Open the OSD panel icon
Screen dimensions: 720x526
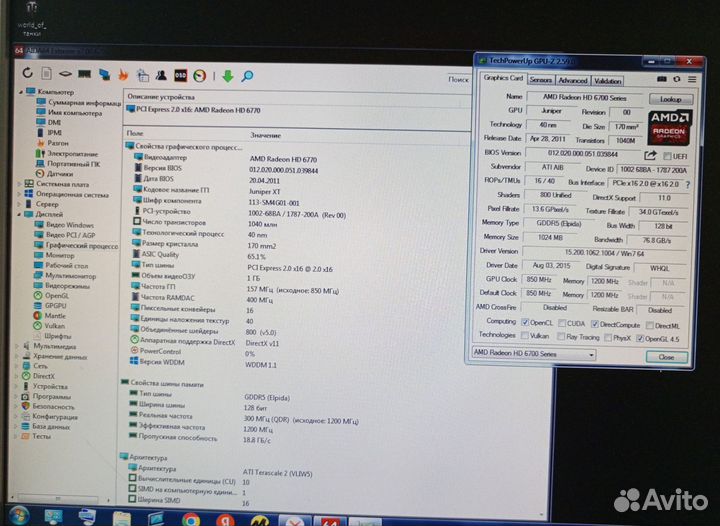180,75
